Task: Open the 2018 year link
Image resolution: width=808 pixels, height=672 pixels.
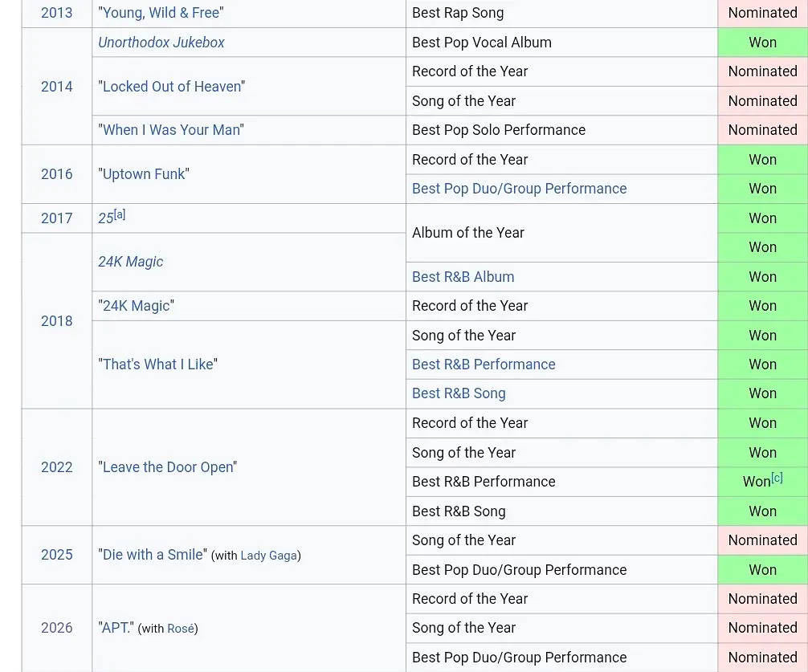Action: (x=57, y=321)
